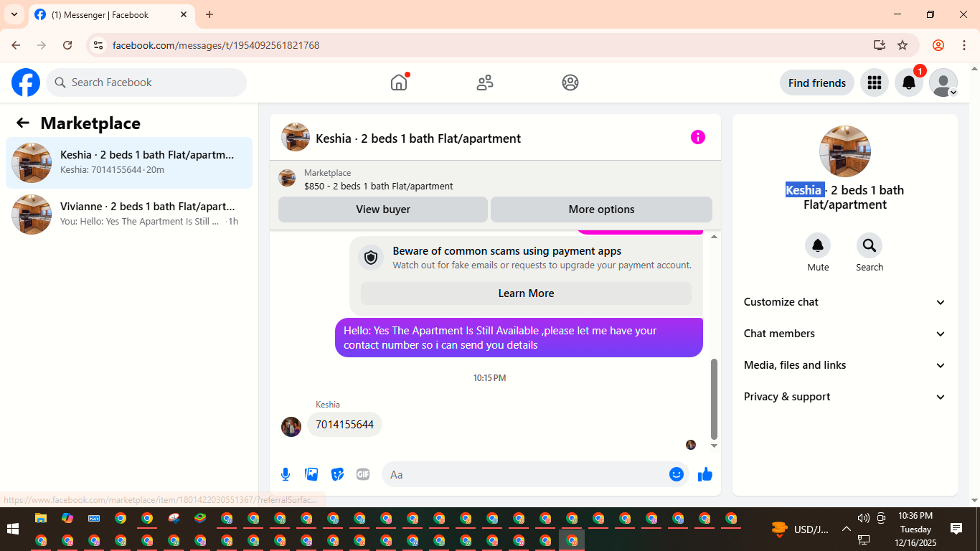Screen dimensions: 980x551
Task: Click the taskbar volume speaker icon
Action: pyautogui.click(x=863, y=518)
